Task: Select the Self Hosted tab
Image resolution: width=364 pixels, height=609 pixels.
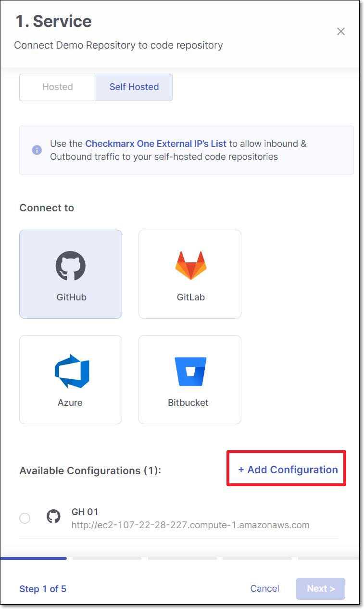Action: [134, 87]
